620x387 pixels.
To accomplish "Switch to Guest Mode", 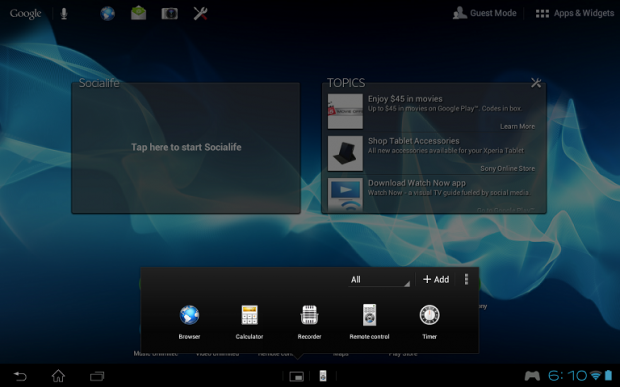I will coord(485,13).
